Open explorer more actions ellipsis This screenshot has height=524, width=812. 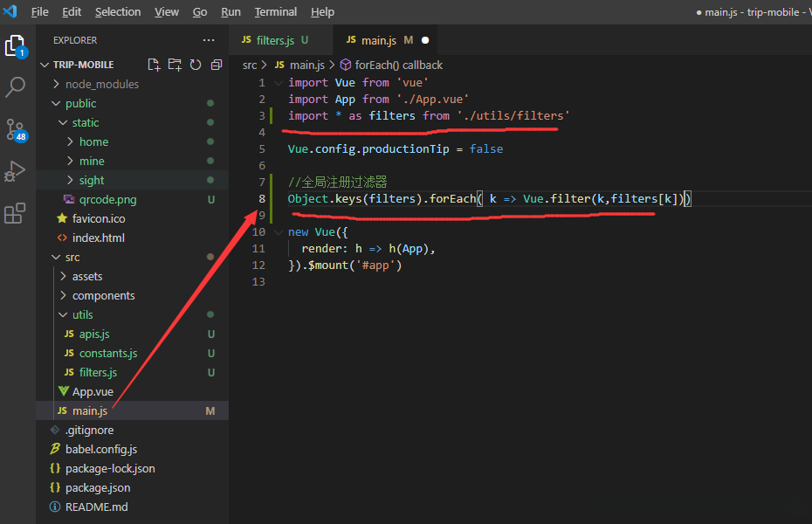click(208, 40)
